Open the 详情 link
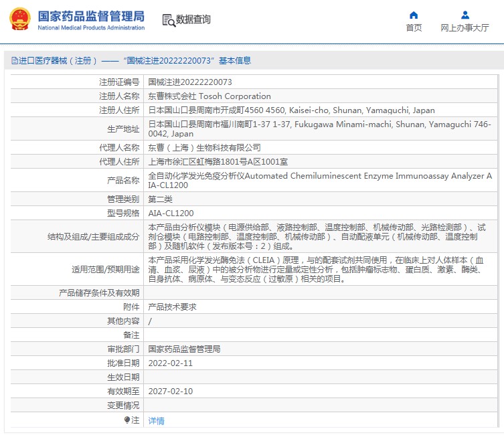 click(156, 420)
